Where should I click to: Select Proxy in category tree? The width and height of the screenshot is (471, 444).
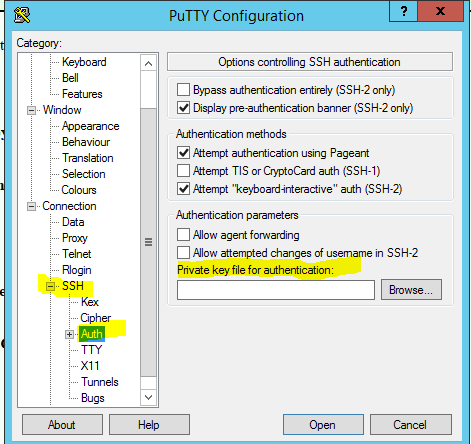(75, 238)
